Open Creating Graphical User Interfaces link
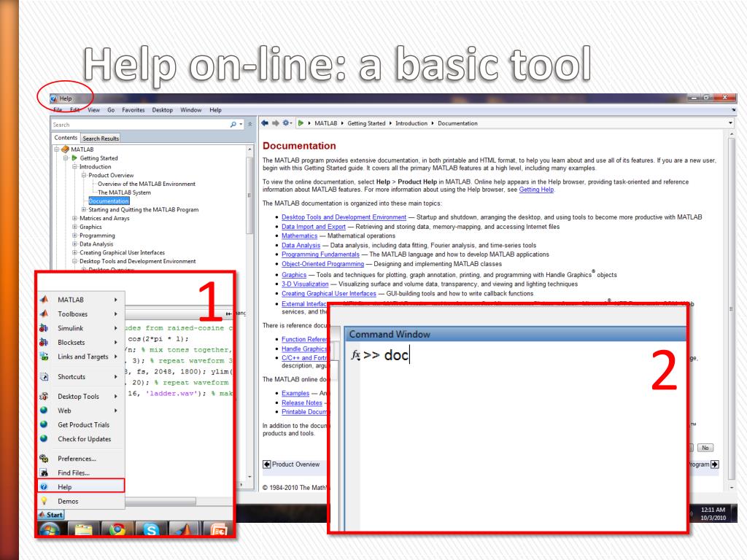The image size is (747, 560). (329, 293)
